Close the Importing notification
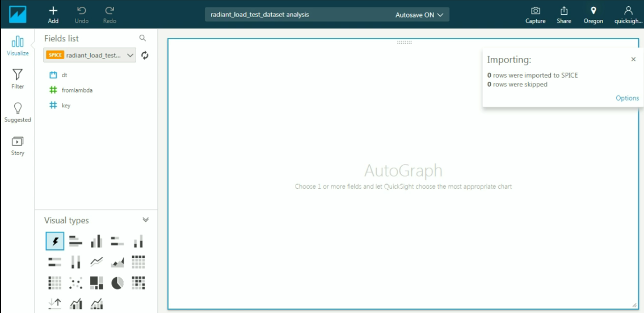This screenshot has width=644, height=313. point(633,59)
